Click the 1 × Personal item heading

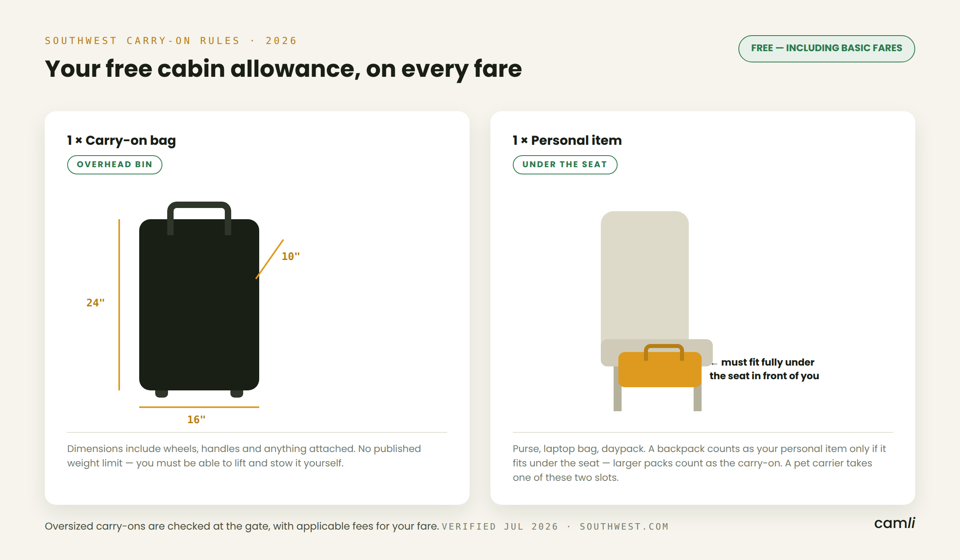pos(567,140)
